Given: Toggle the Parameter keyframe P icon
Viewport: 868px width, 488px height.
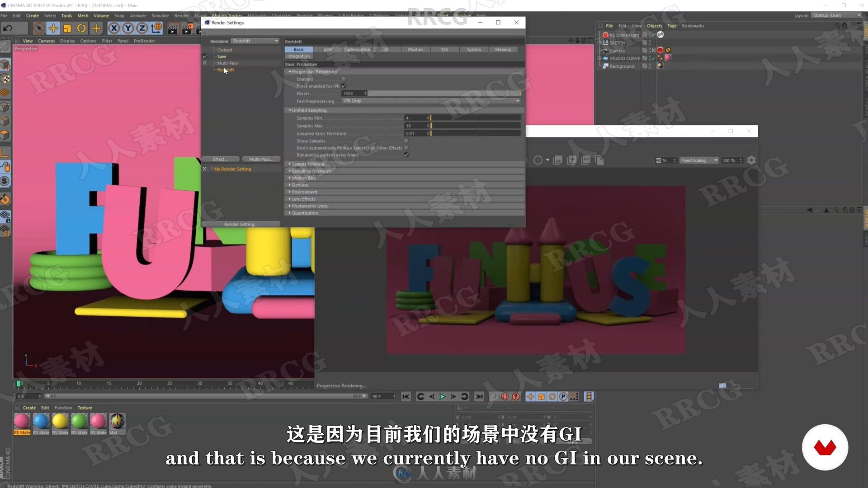Looking at the screenshot, I should 563,397.
